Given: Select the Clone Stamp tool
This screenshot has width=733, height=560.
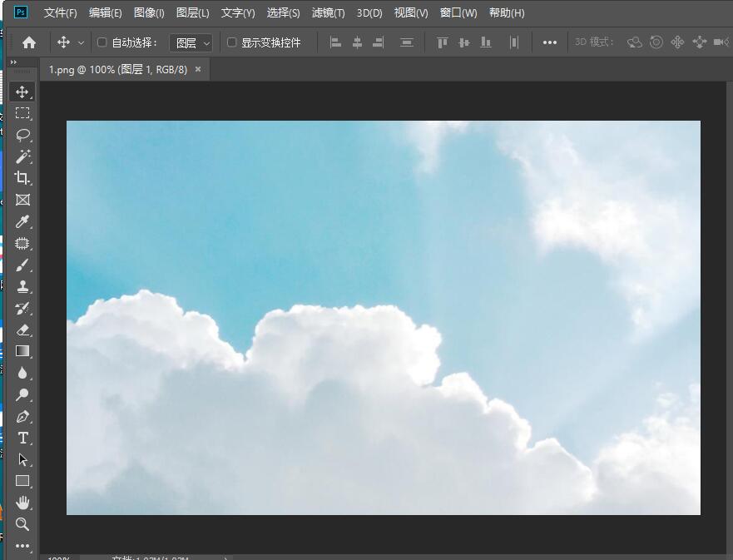Looking at the screenshot, I should pyautogui.click(x=22, y=286).
